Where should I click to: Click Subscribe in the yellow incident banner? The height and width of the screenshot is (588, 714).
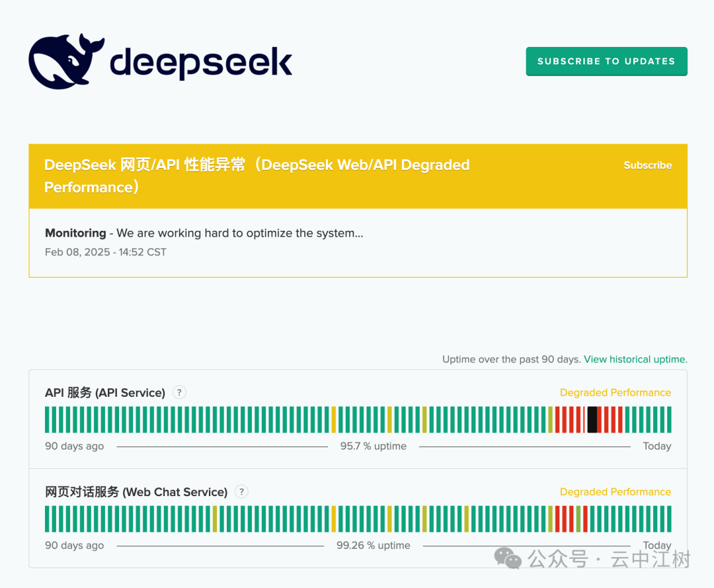pyautogui.click(x=647, y=165)
